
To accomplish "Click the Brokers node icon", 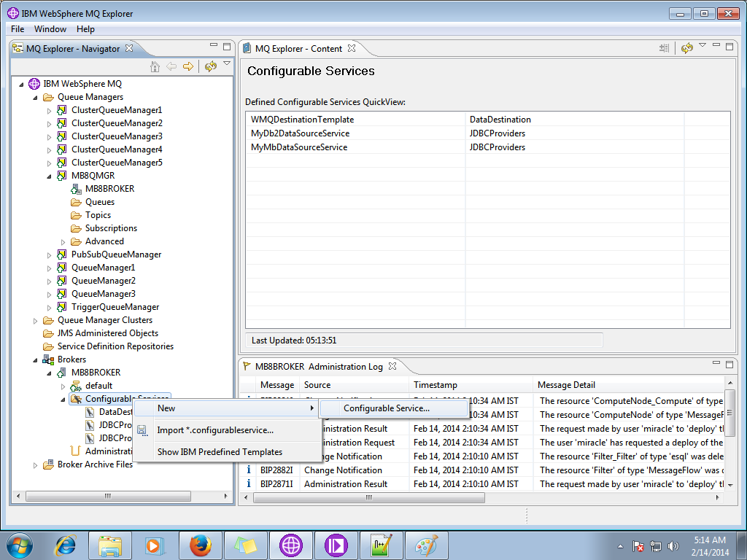I will coord(48,359).
